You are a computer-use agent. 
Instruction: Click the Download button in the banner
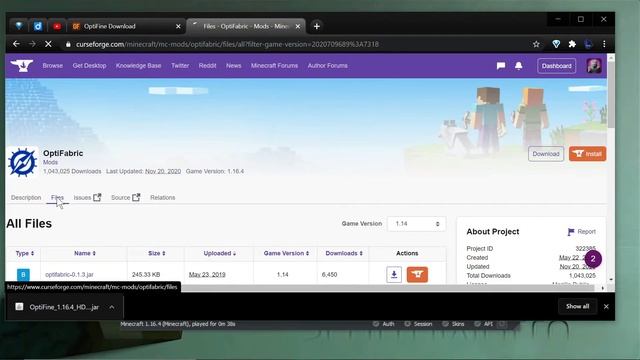coord(546,154)
